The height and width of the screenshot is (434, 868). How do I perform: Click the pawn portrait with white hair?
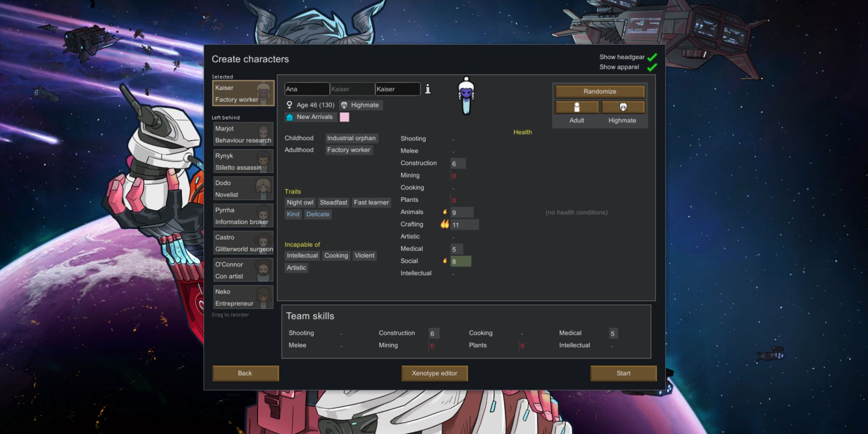click(466, 95)
